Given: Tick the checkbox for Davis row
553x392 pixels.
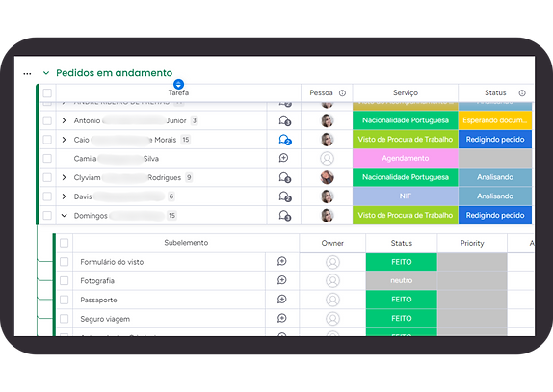Looking at the screenshot, I should 47,196.
